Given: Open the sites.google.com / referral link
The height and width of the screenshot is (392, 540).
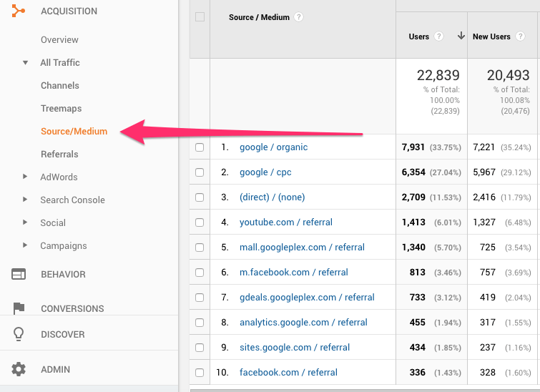Looking at the screenshot, I should coord(295,348).
